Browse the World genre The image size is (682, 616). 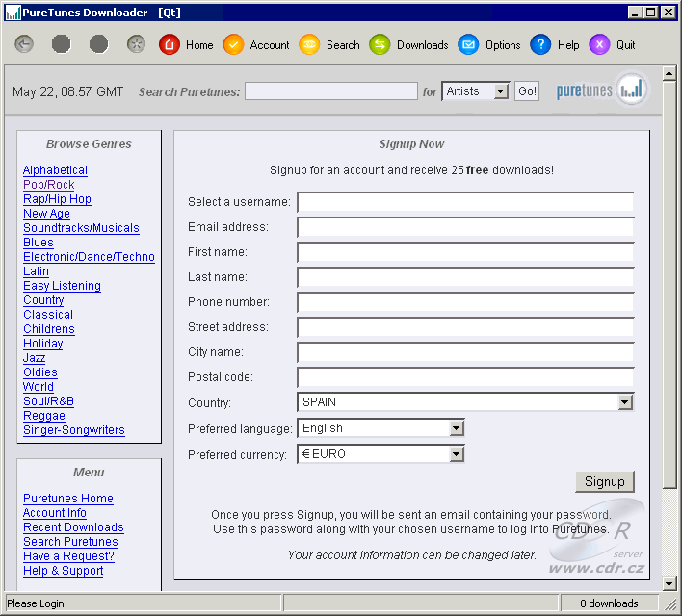pos(39,387)
